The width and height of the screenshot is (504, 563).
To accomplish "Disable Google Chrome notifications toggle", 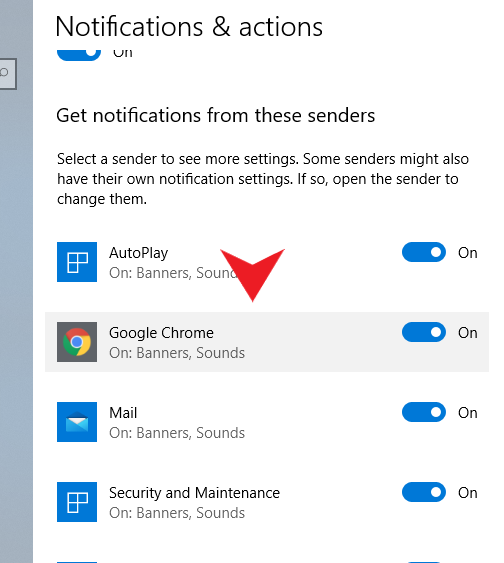I will [424, 332].
